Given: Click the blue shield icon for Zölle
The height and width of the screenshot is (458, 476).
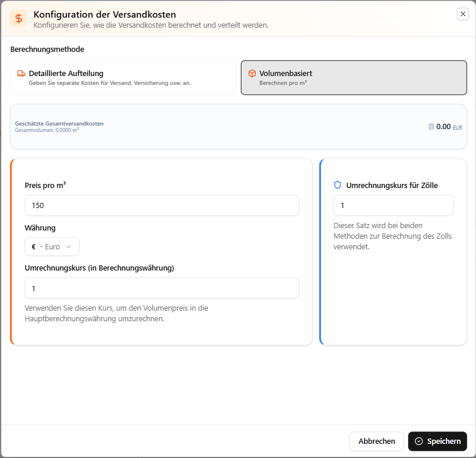Looking at the screenshot, I should pos(338,185).
